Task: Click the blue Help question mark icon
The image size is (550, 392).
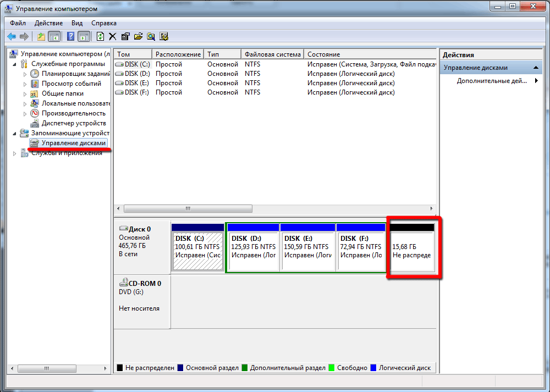Action: [x=70, y=36]
